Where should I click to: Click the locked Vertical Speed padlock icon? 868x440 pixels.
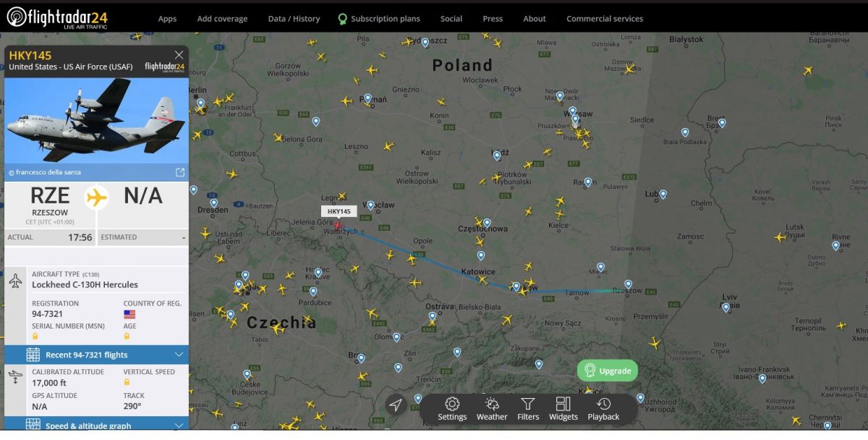coord(127,382)
